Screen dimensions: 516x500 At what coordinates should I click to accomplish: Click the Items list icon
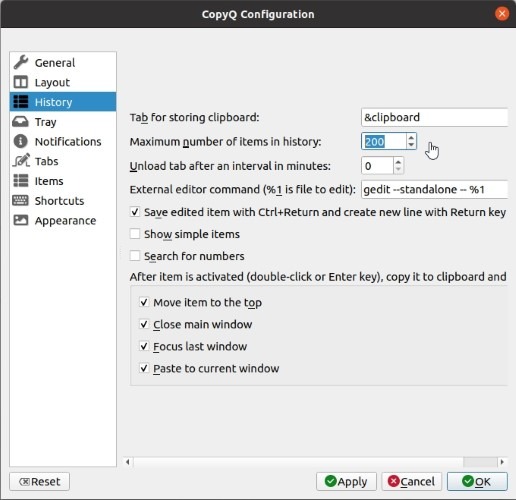point(21,181)
